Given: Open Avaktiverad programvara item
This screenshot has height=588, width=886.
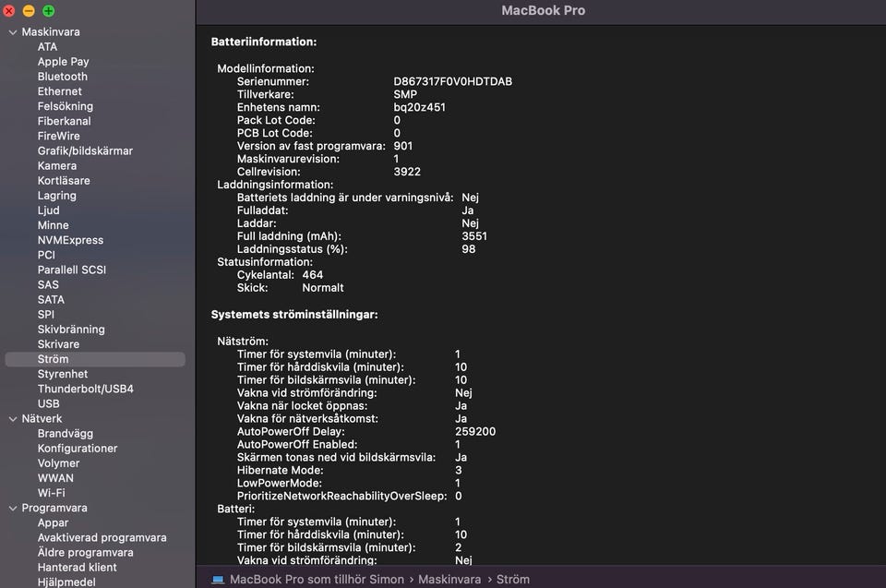Looking at the screenshot, I should coord(102,537).
